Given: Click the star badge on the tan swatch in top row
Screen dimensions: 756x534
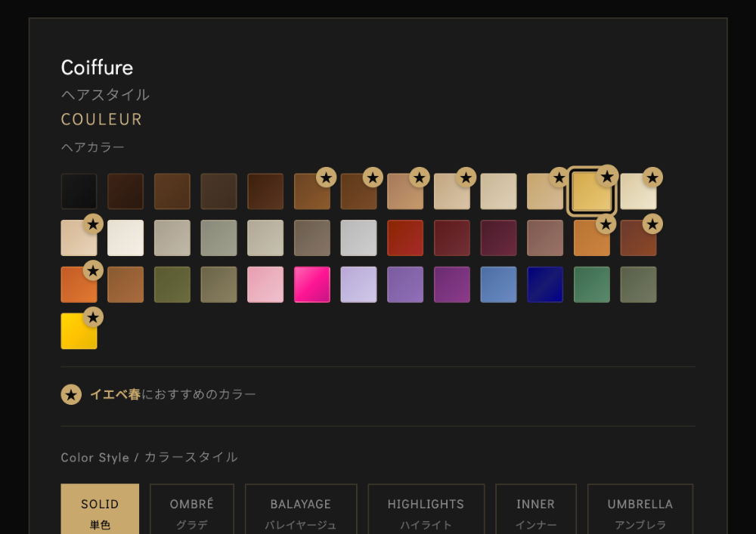Looking at the screenshot, I should click(420, 176).
